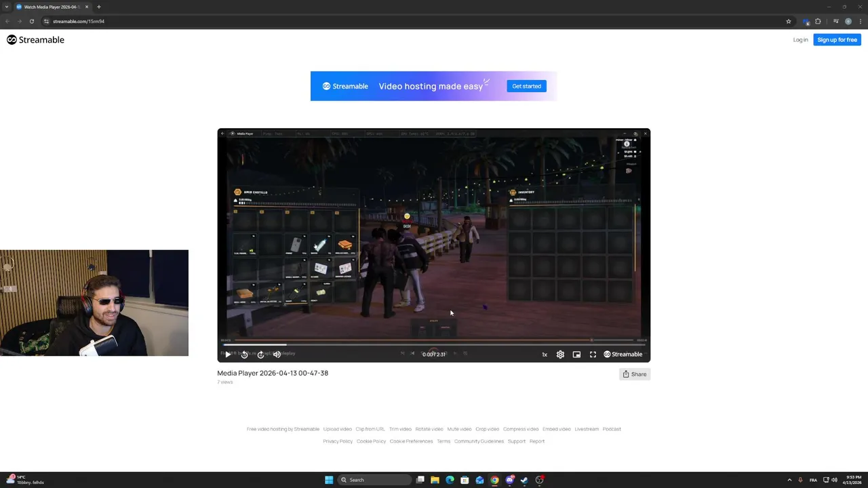The width and height of the screenshot is (868, 488).
Task: Open Microsoft Store from taskbar
Action: [465, 480]
